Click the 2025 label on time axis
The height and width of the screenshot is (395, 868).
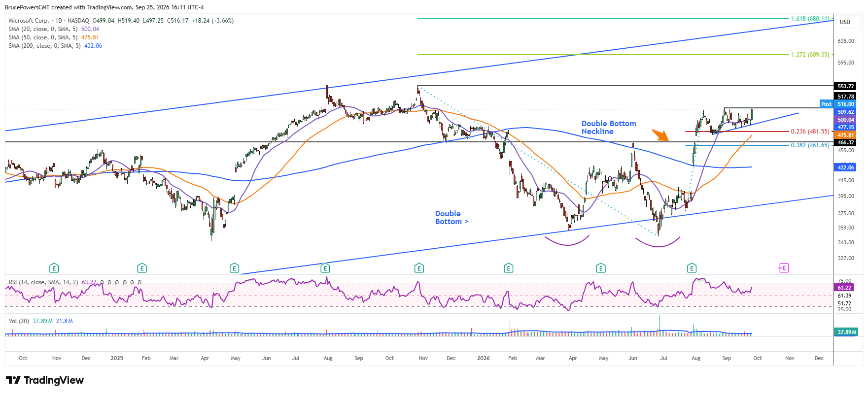[x=117, y=358]
